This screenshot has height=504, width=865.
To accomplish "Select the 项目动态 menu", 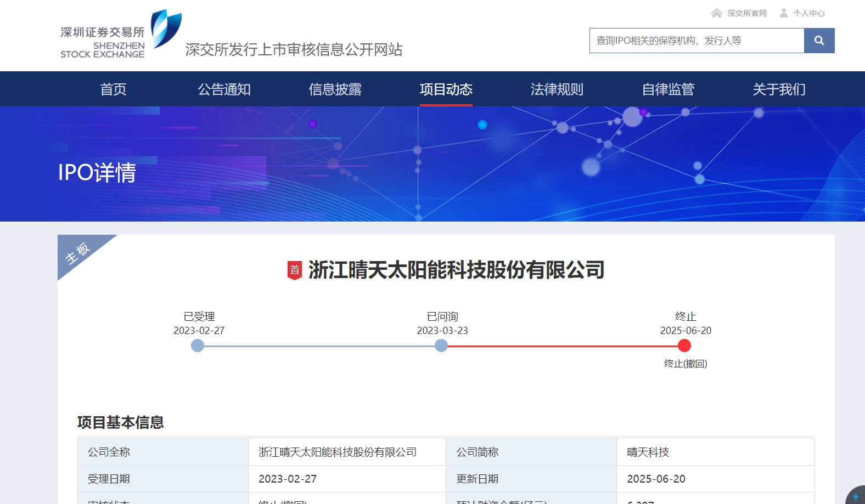I will (446, 89).
